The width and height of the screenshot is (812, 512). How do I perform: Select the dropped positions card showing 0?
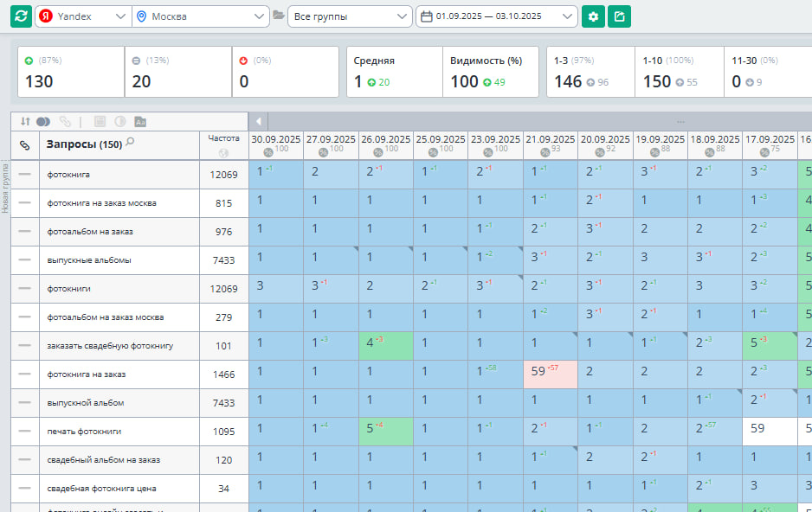pos(286,72)
